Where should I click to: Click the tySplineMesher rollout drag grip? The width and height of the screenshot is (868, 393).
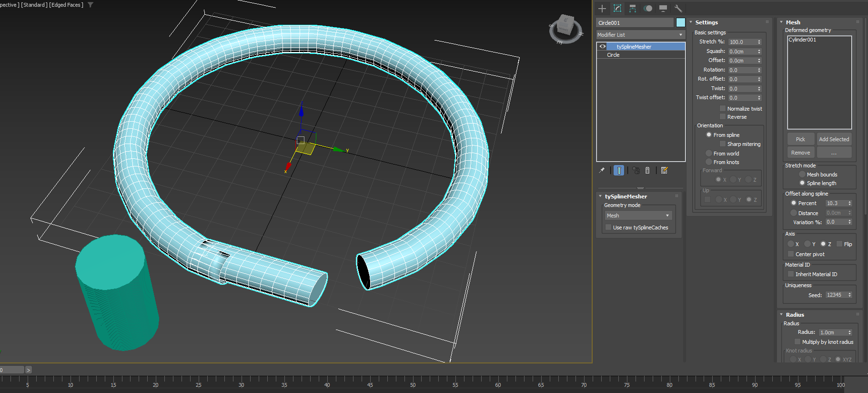tap(676, 196)
